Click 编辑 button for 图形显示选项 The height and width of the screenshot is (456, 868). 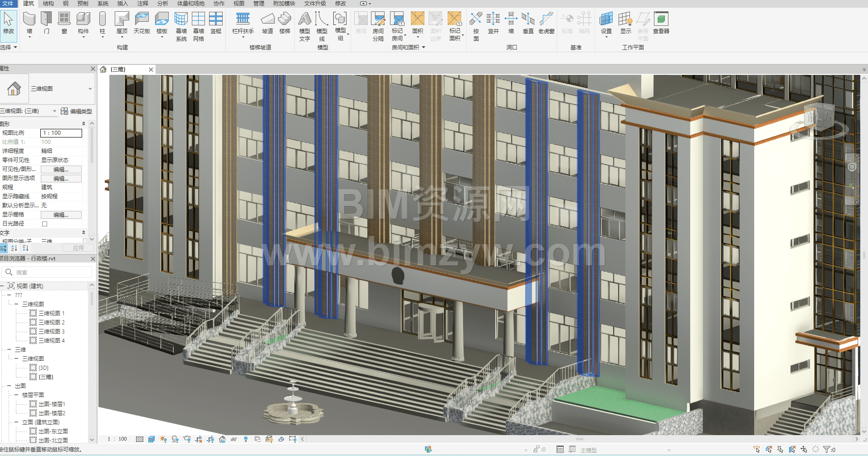tap(61, 178)
